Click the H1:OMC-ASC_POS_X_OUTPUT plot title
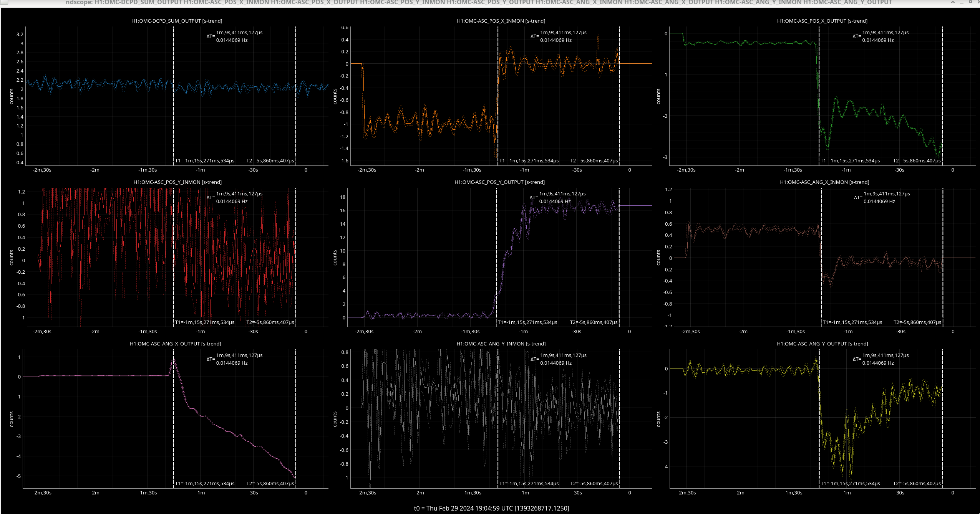This screenshot has width=980, height=514. click(x=822, y=21)
